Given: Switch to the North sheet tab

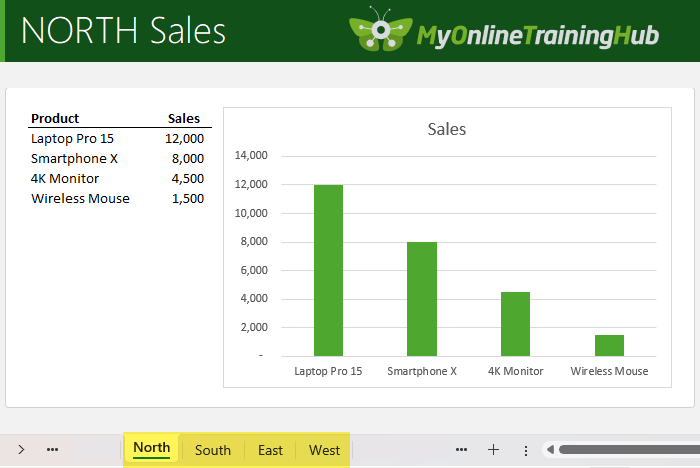Looking at the screenshot, I should (152, 448).
